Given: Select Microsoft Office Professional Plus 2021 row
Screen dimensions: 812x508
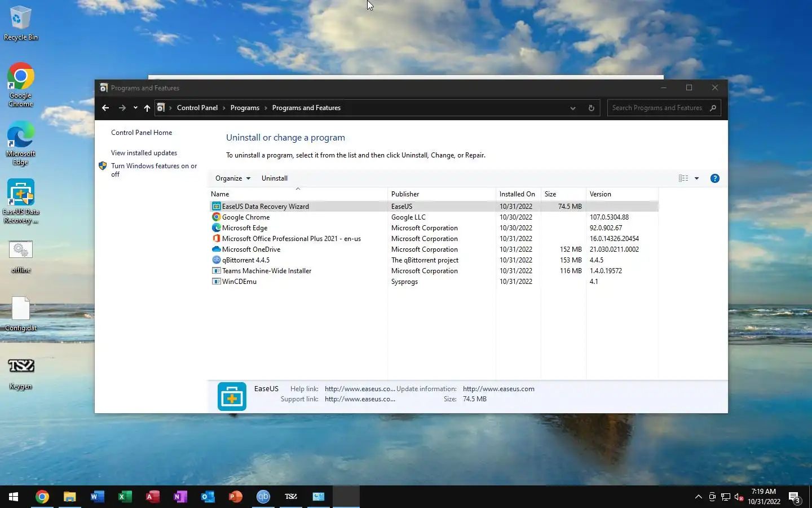Looking at the screenshot, I should coord(433,239).
